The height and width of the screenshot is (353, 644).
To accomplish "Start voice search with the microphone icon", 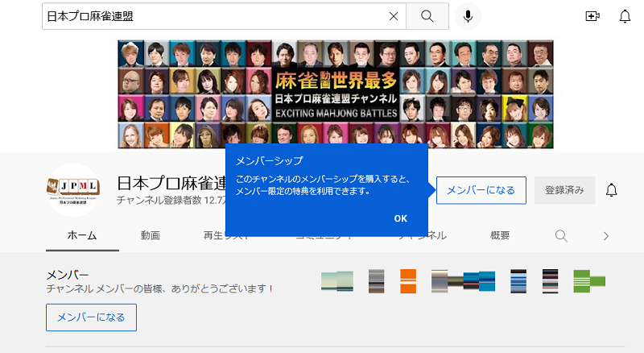I will point(468,16).
